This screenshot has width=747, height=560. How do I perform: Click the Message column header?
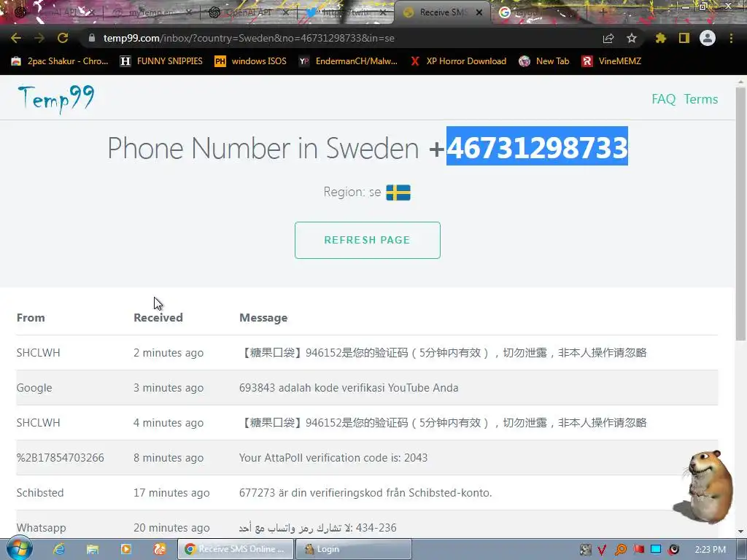(263, 318)
